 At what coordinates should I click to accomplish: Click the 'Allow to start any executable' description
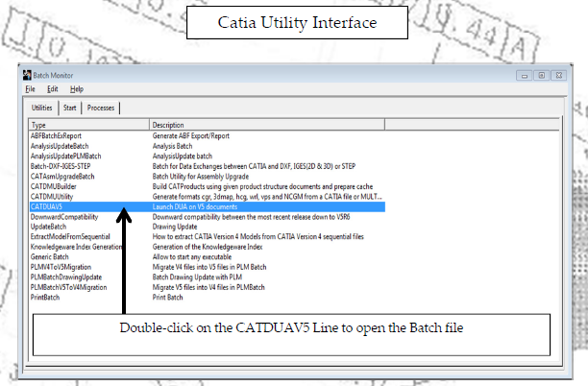click(x=191, y=257)
